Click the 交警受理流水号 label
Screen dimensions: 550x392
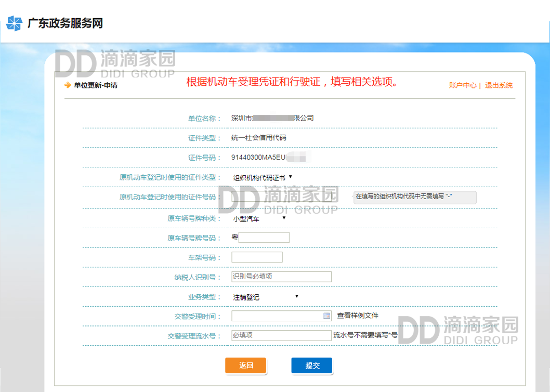pos(194,336)
